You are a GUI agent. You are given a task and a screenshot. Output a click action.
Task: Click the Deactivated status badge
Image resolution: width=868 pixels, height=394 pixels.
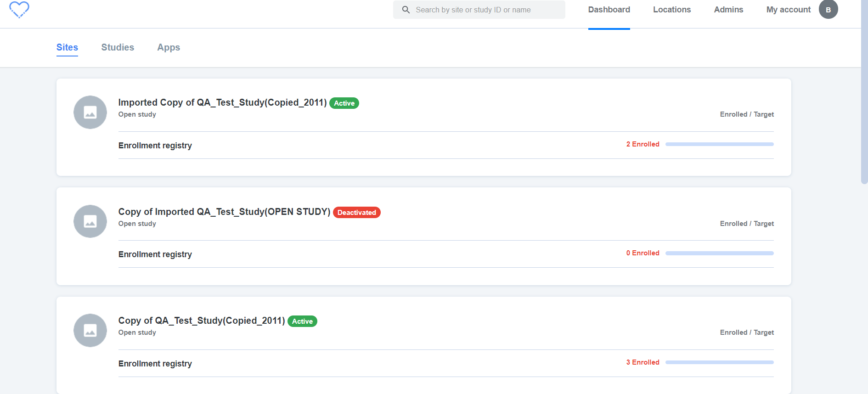click(357, 213)
